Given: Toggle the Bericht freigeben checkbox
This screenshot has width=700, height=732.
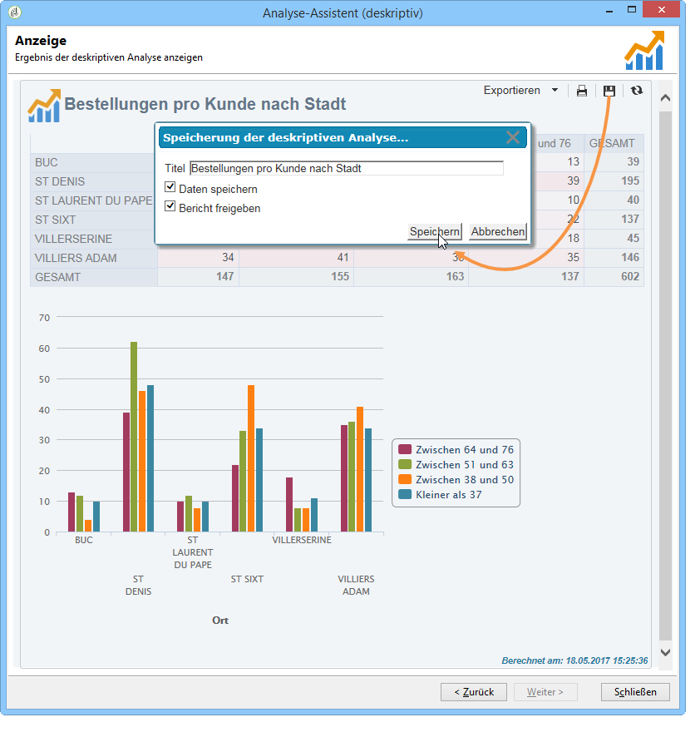Looking at the screenshot, I should tap(170, 206).
